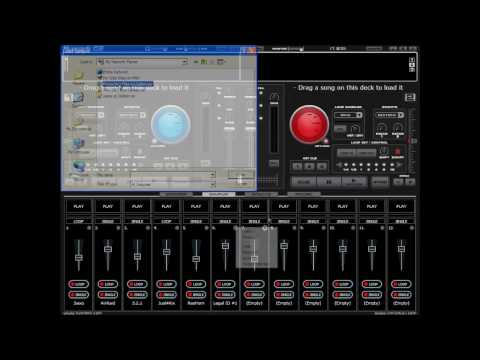Screen dimensions: 480x360
Task: Click hot cue button 1 on right deck
Action: 297,166
